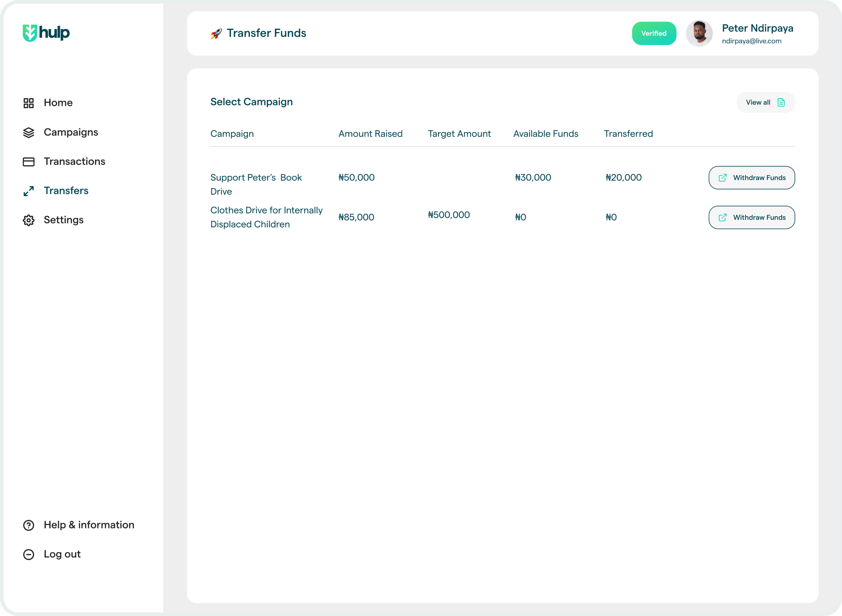Click the Verified status badge
The height and width of the screenshot is (616, 842).
click(x=654, y=34)
